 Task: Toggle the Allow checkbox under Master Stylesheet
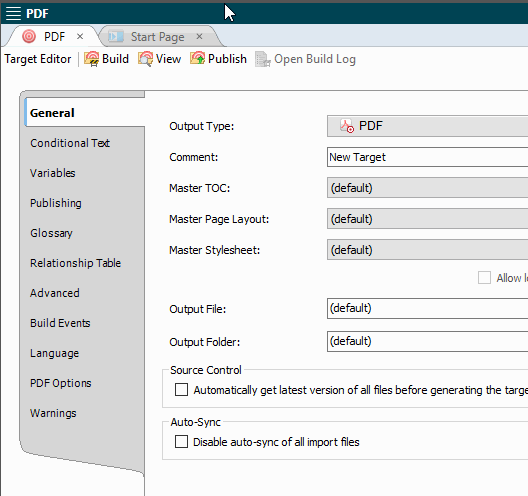[484, 278]
